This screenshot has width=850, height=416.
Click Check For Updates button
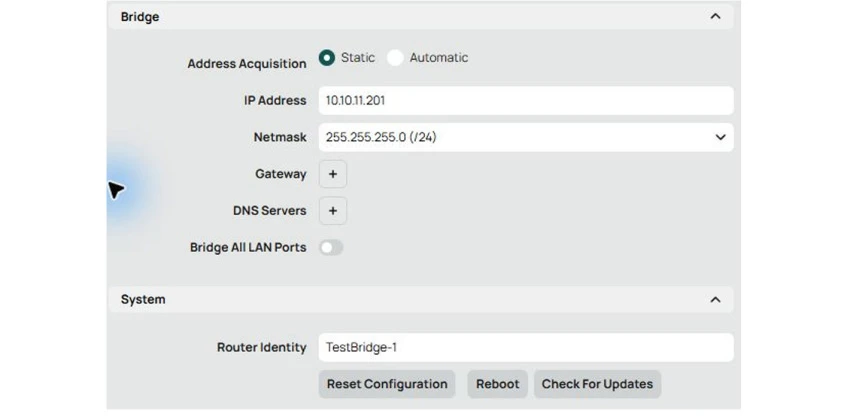click(x=597, y=384)
